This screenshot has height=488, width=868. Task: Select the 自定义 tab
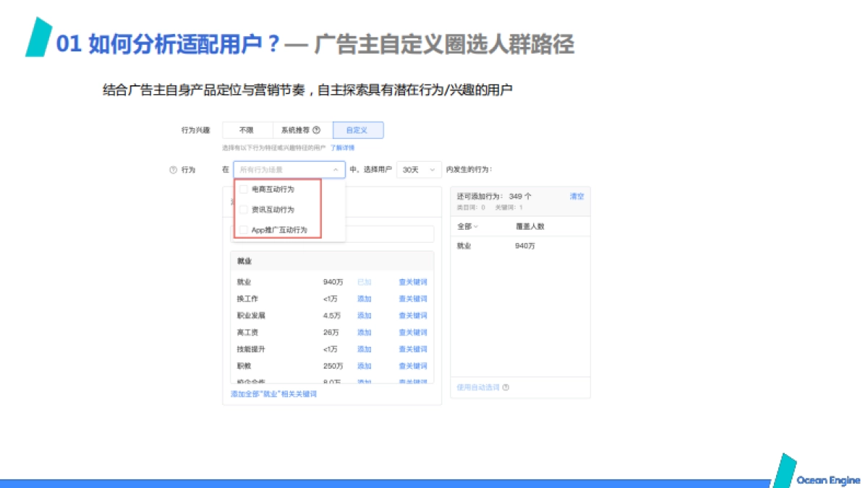coord(358,130)
